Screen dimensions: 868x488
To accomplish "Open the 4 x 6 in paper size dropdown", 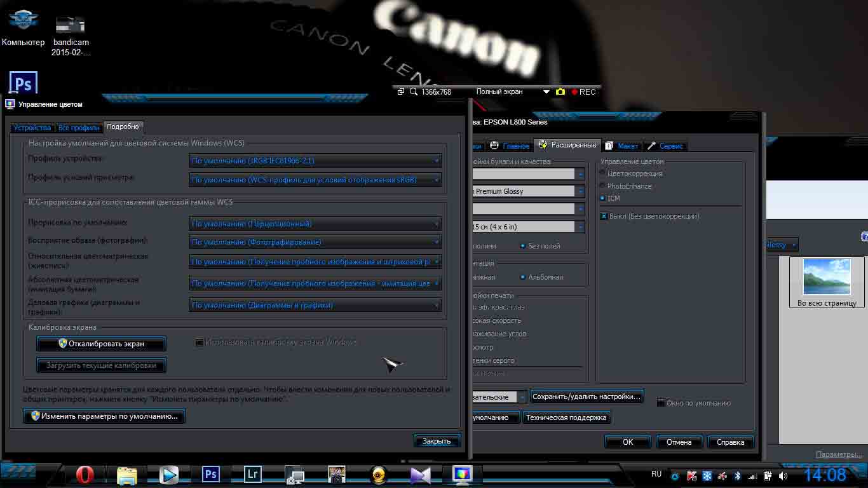I will [528, 227].
